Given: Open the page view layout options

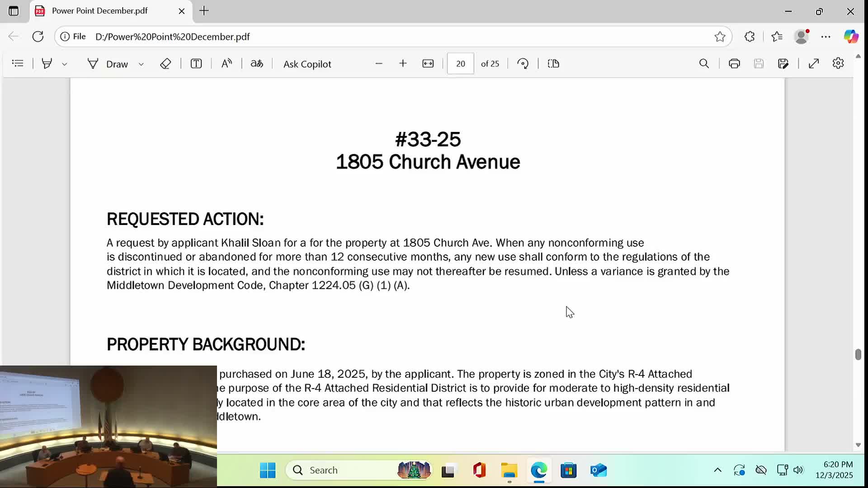Looking at the screenshot, I should pyautogui.click(x=553, y=63).
